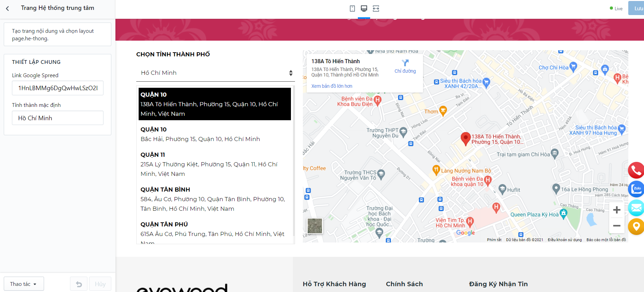Screen dimensions: 644x292
Task: Click Báo cáo một lỗi bản đồ
Action: (x=606, y=240)
